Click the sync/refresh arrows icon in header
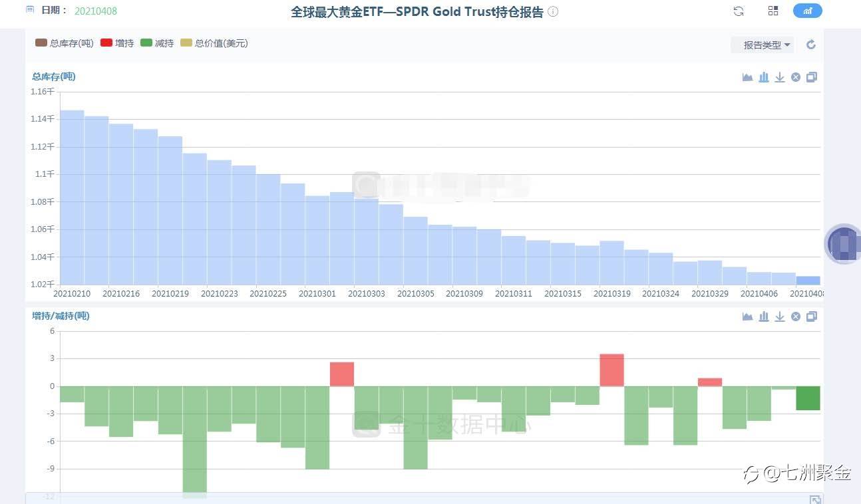This screenshot has height=504, width=861. tap(738, 11)
